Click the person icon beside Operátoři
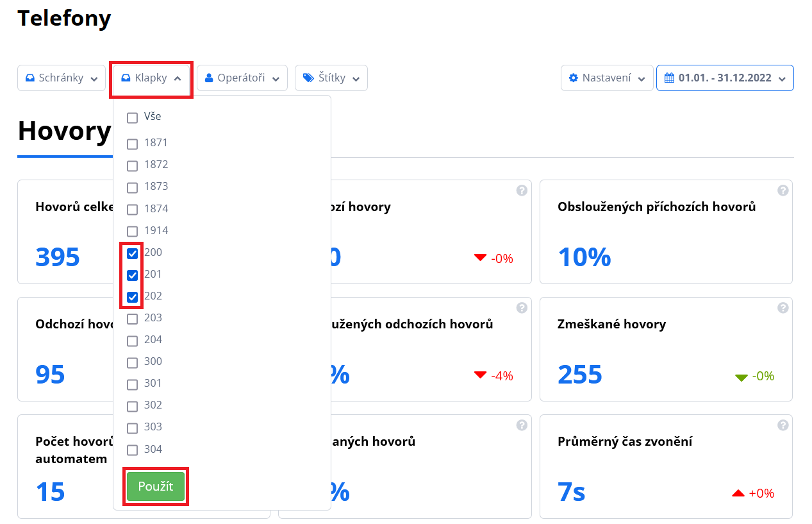The image size is (812, 524). coord(209,78)
